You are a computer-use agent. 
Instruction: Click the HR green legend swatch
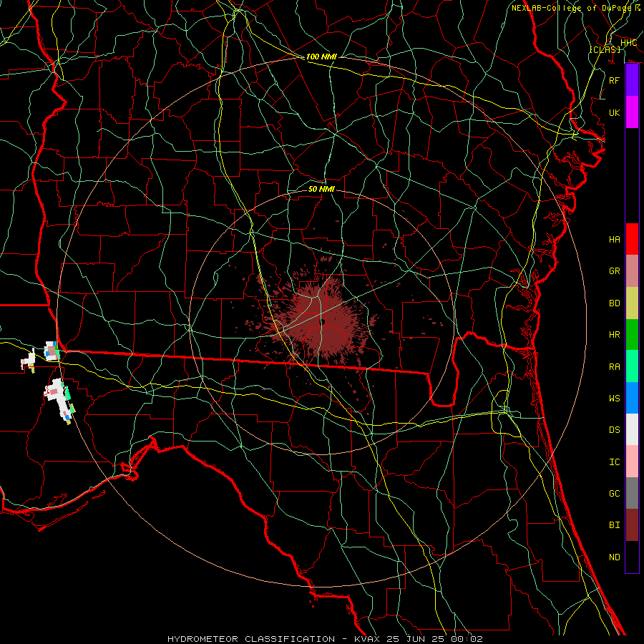[632, 334]
